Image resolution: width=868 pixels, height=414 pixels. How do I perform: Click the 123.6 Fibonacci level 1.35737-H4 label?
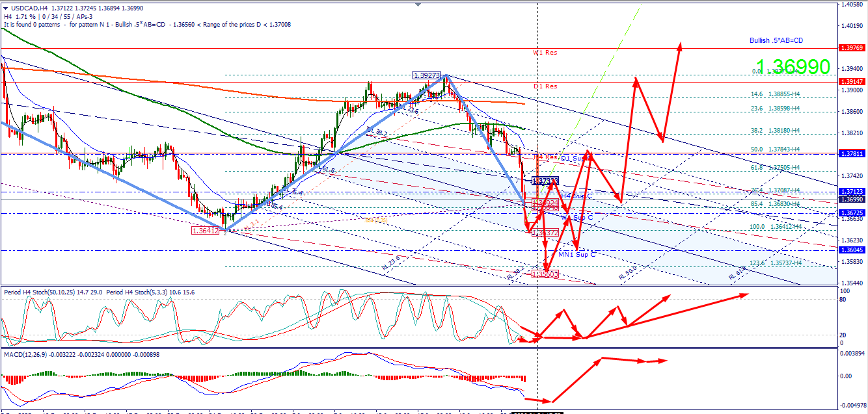775,263
